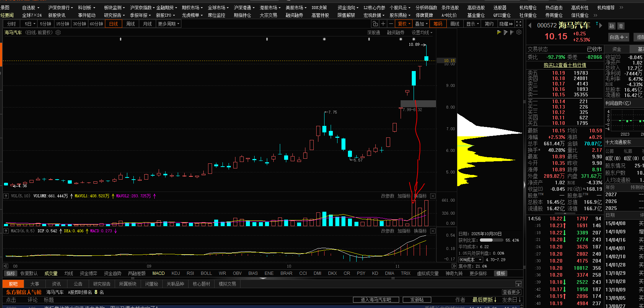
Task: Open the 显示 display dropdown
Action: 473,24
